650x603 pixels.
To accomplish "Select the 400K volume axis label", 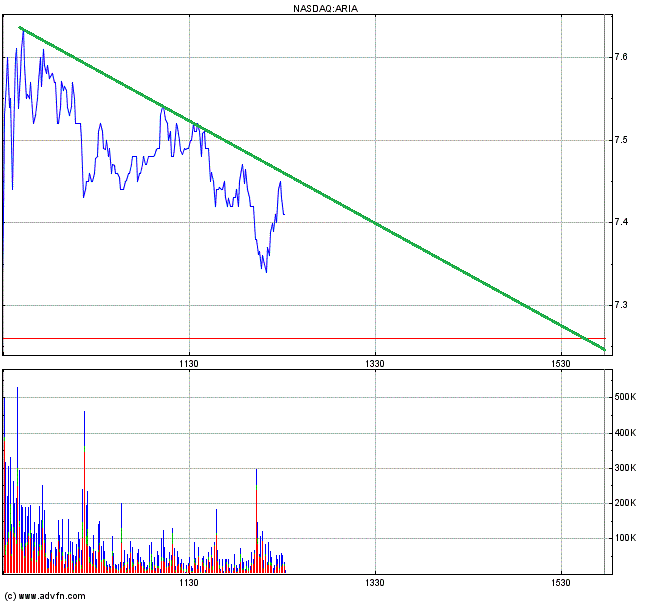I will [626, 433].
